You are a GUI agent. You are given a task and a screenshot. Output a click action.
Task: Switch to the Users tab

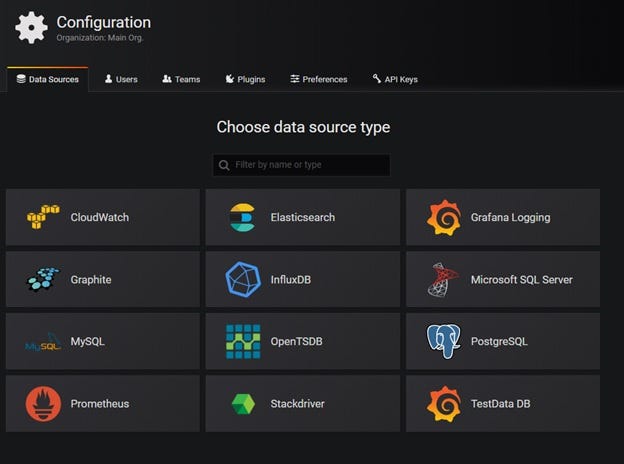click(121, 79)
